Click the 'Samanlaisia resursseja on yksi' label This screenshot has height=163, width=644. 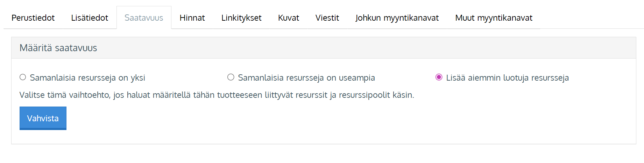87,78
